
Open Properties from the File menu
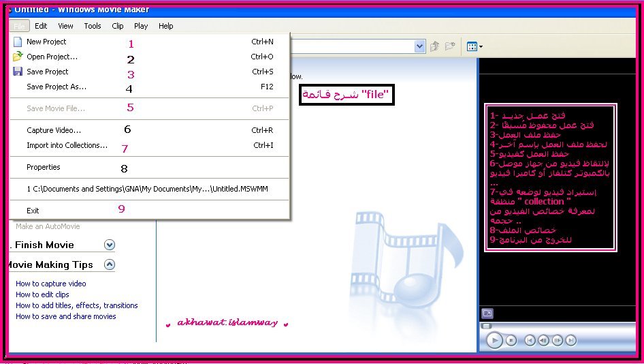pos(150,167)
